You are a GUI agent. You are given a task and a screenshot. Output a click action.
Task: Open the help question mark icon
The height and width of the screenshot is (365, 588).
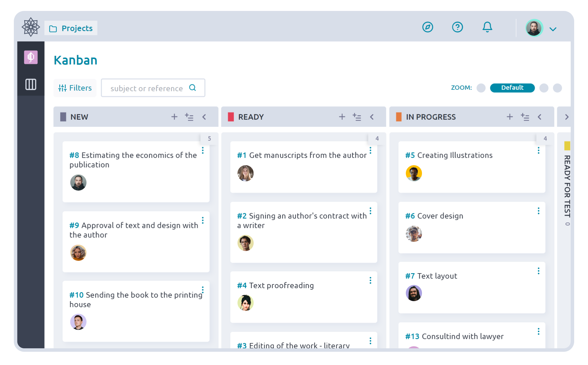(457, 27)
